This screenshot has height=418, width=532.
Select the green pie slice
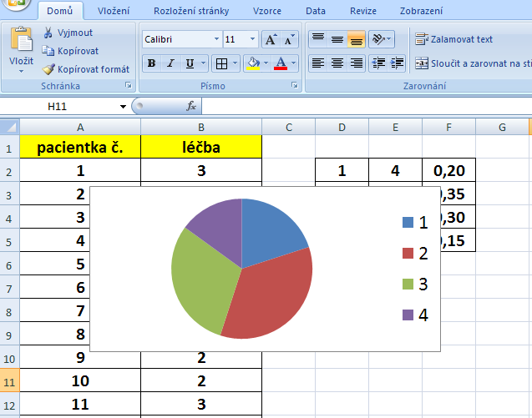click(x=204, y=278)
